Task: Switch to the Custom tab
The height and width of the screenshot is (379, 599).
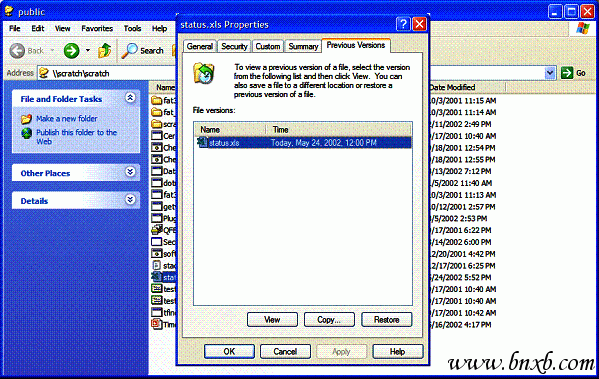Action: point(267,46)
